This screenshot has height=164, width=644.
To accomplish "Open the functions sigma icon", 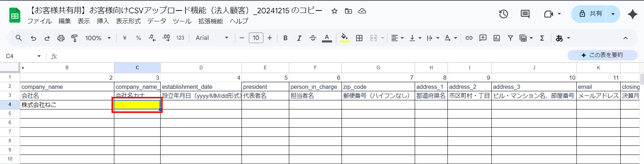I will pos(542,38).
